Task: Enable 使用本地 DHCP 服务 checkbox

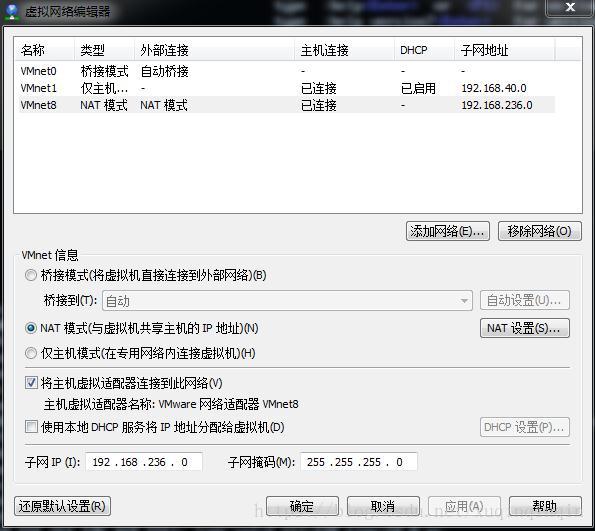Action: click(31, 427)
